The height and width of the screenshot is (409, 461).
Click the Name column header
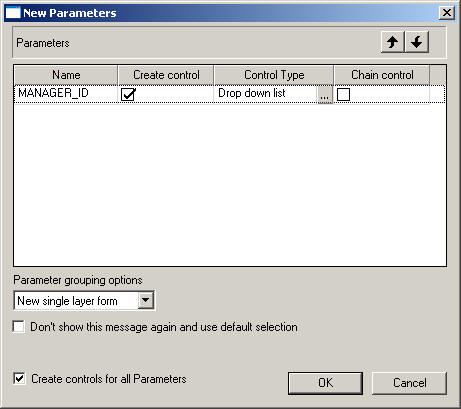click(x=66, y=75)
